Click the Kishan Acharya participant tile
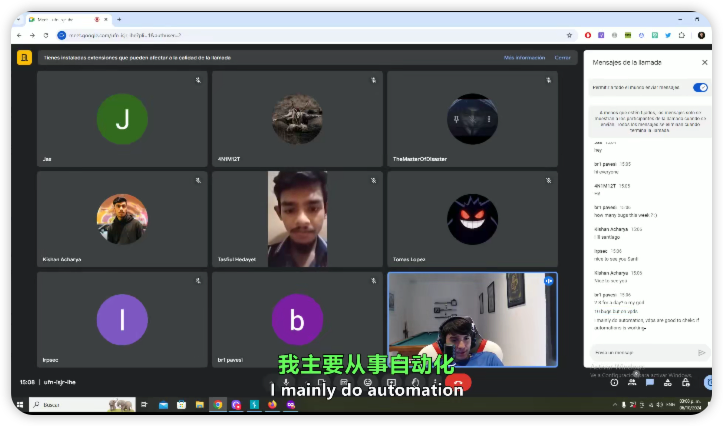The height and width of the screenshot is (426, 723). [122, 218]
